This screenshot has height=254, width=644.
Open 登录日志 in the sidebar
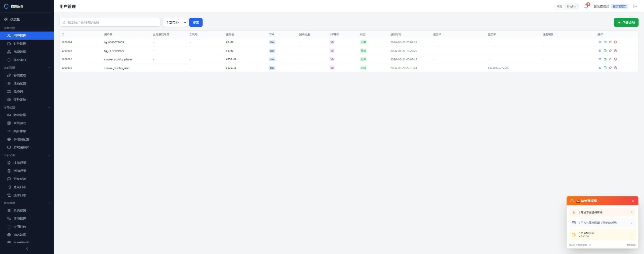coord(27,187)
